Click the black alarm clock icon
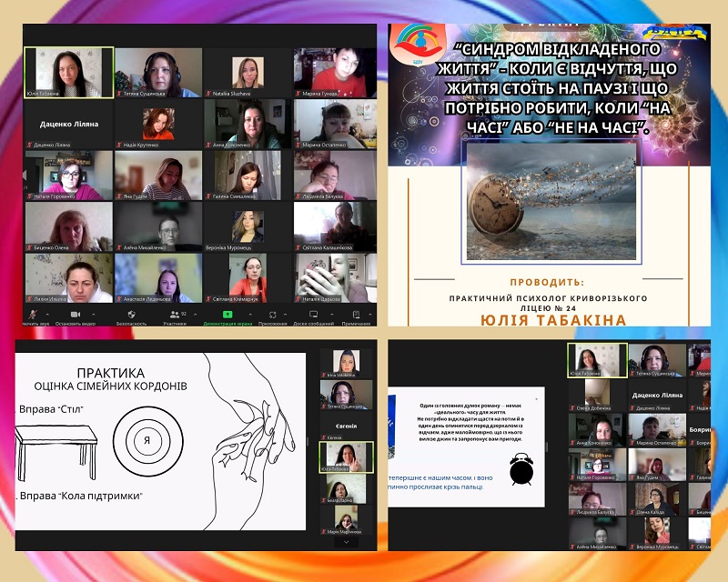The image size is (728, 582). [521, 468]
